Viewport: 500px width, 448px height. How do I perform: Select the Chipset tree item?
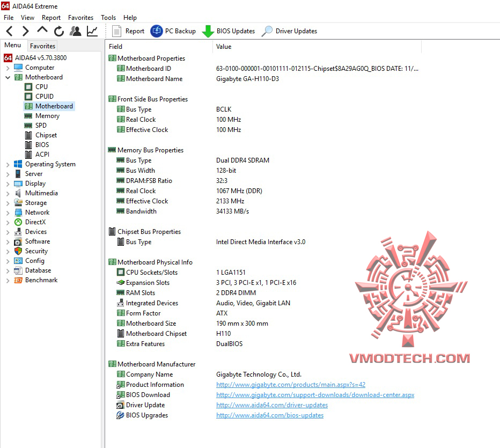coord(46,135)
